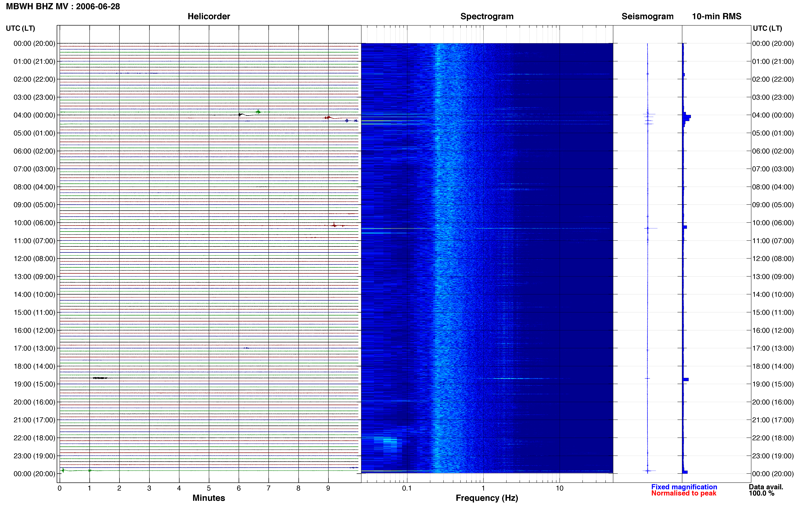Viewport: 812px width, 508px height.
Task: Click 06:00 (02:00) label on helicorder axis
Action: coord(34,151)
